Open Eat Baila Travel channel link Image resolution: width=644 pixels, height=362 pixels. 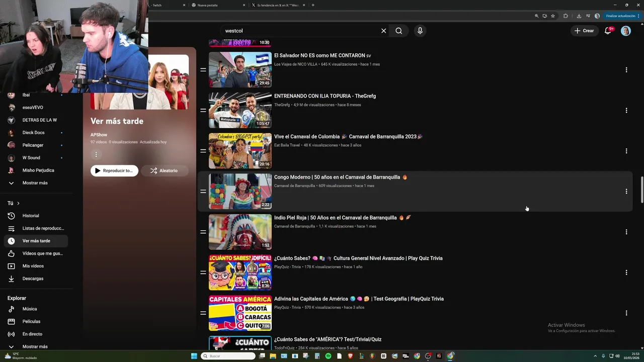(x=287, y=145)
